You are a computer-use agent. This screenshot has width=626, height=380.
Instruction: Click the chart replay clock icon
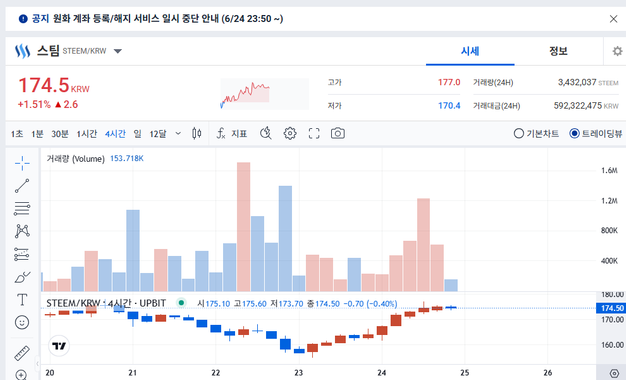(265, 133)
